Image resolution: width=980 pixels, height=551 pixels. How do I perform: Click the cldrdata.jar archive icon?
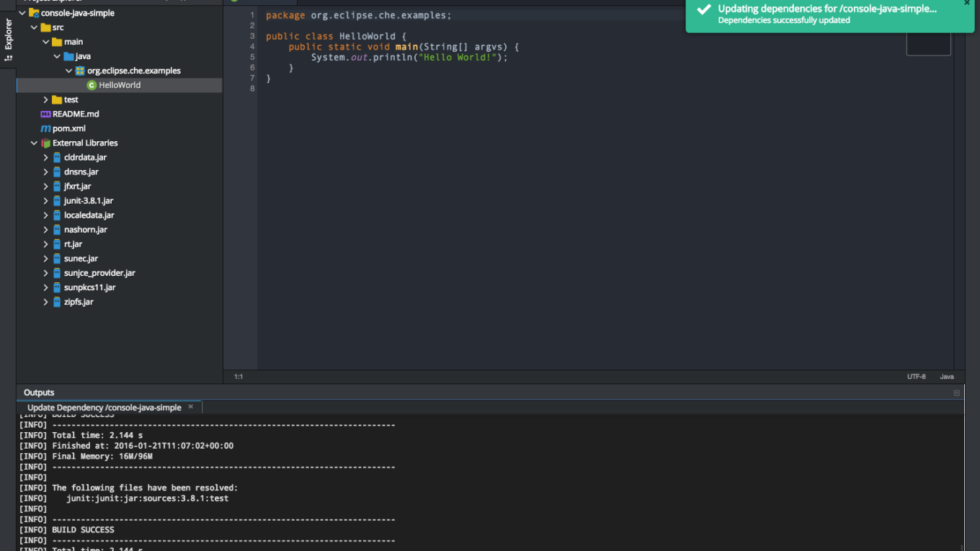(x=57, y=157)
